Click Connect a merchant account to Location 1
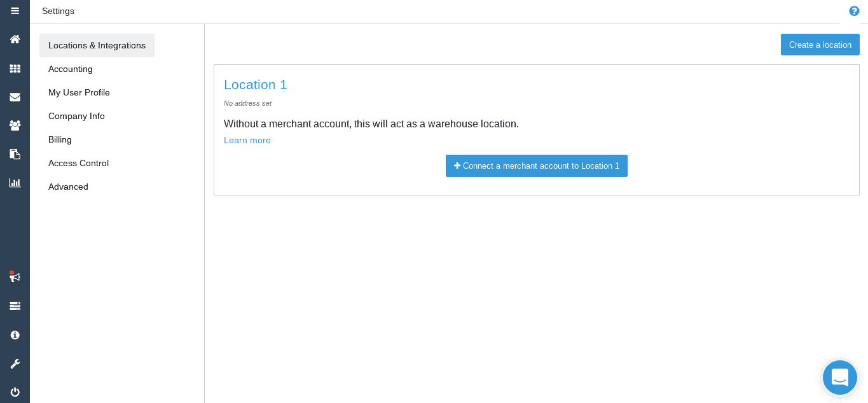 [x=537, y=166]
